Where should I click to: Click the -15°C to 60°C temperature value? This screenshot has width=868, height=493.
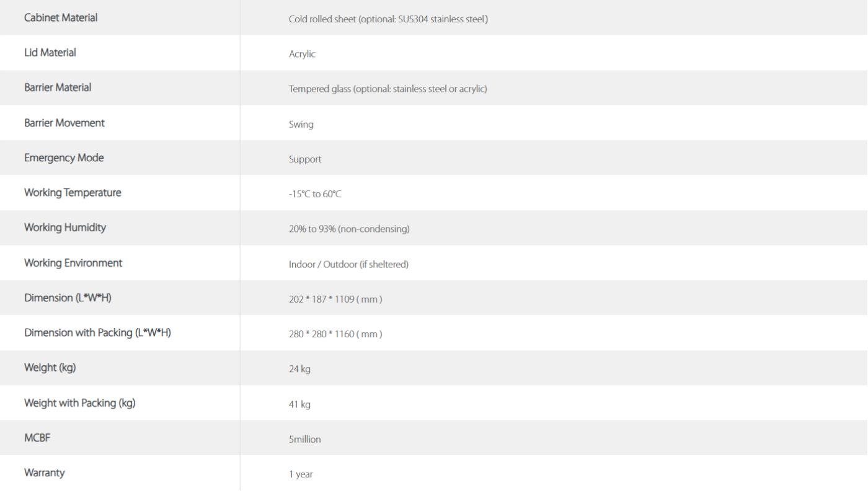315,195
